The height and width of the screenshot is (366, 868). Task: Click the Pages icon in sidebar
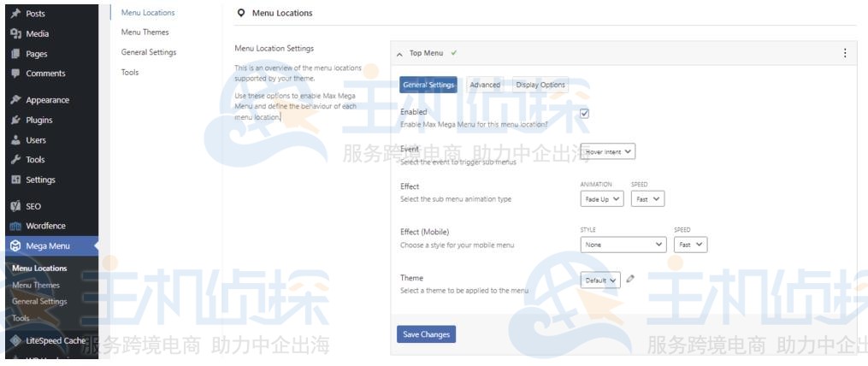tap(15, 54)
